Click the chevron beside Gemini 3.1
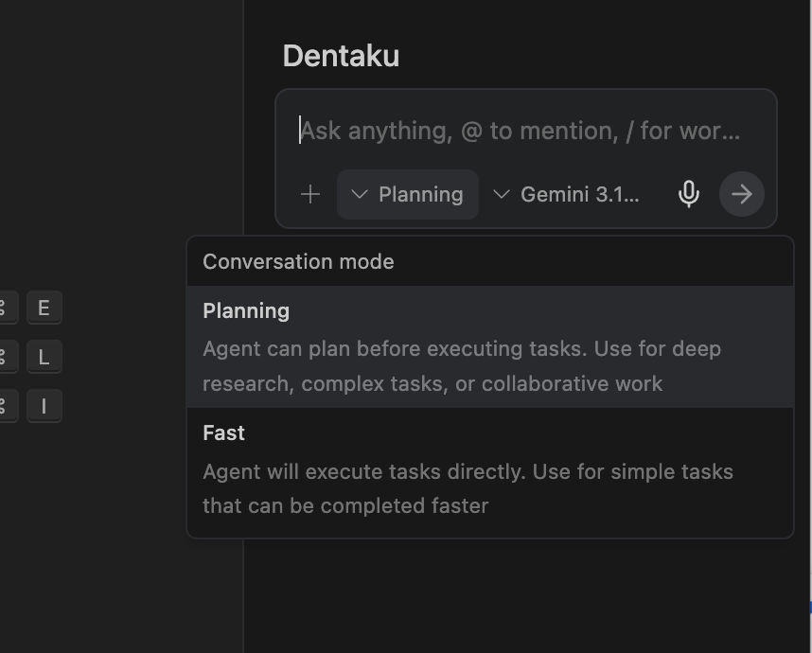 tap(502, 194)
